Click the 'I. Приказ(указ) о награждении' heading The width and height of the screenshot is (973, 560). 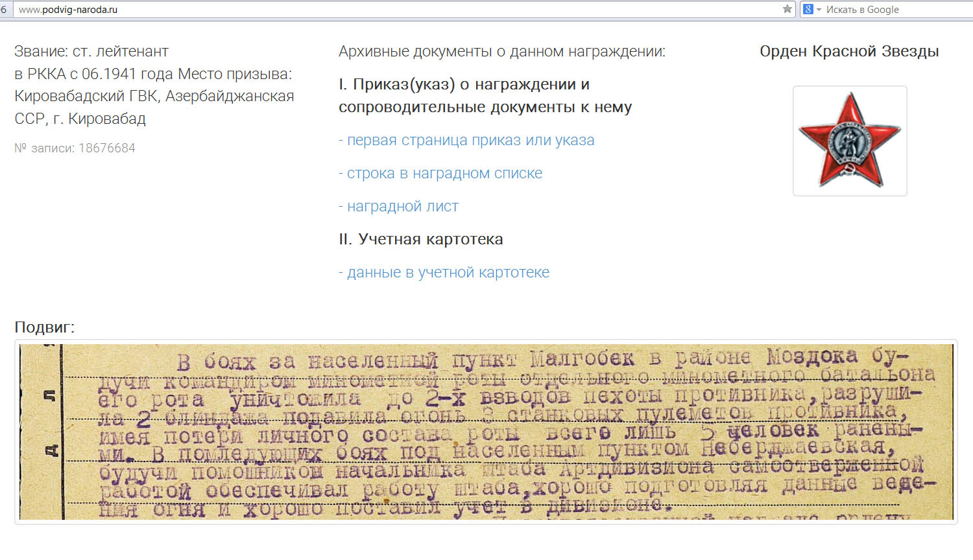[x=464, y=85]
